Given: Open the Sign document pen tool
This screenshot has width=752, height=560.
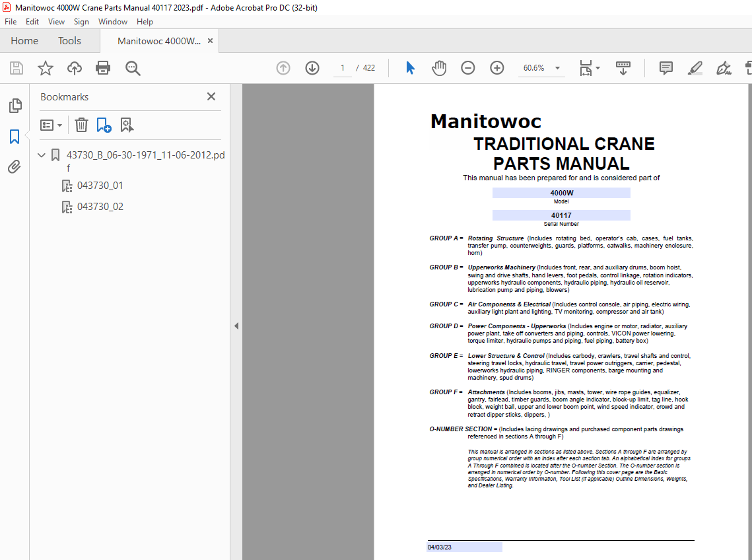Looking at the screenshot, I should coord(724,68).
